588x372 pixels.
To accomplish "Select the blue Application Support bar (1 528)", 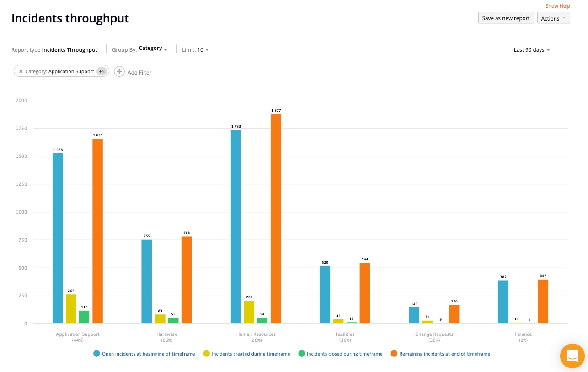I will (x=58, y=238).
